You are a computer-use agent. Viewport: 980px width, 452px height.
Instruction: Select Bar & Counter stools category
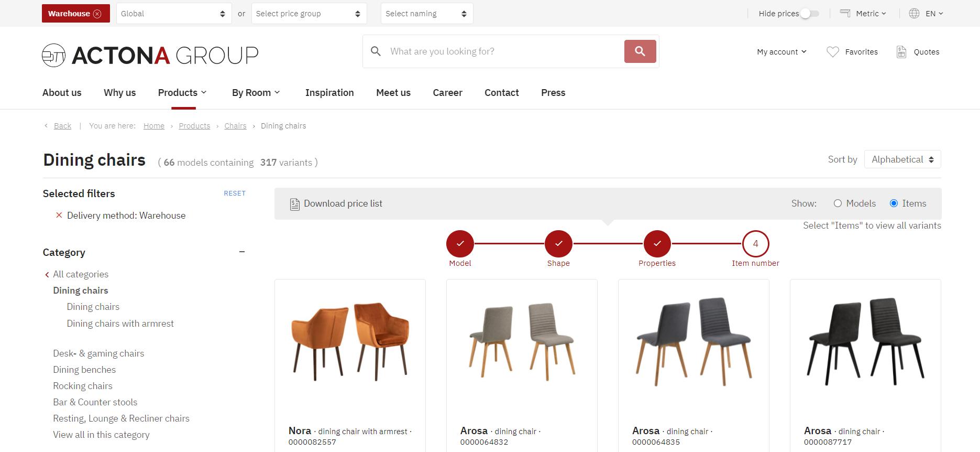[95, 402]
